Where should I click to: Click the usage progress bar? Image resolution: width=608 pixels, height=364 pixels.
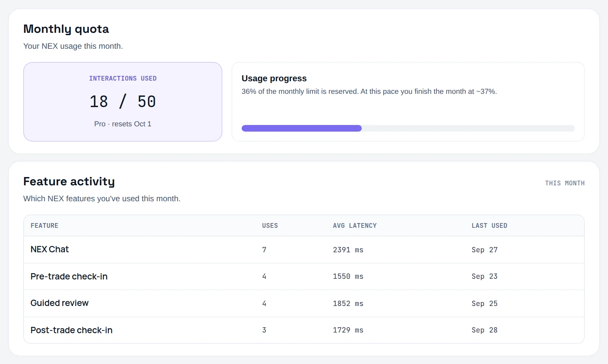pyautogui.click(x=408, y=128)
